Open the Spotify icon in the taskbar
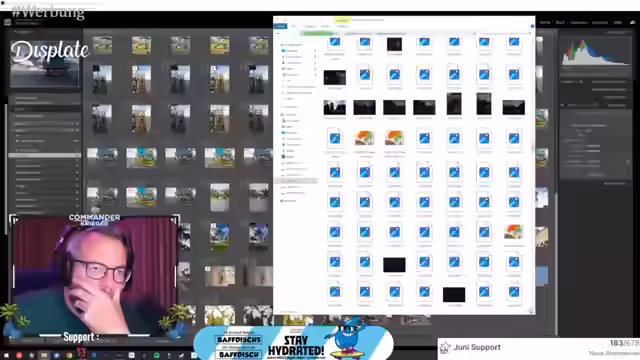The image size is (640, 360). [x=156, y=356]
